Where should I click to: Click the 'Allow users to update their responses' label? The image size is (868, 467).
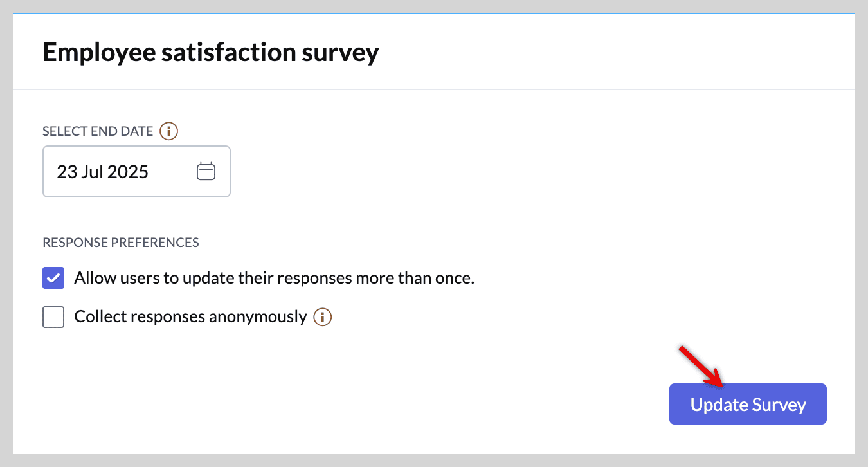pyautogui.click(x=274, y=279)
